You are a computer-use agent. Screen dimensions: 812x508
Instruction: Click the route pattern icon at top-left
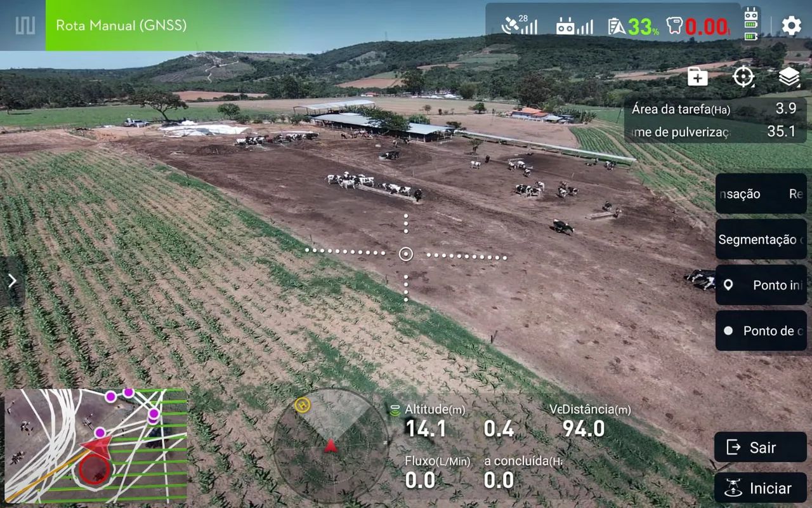[25, 26]
